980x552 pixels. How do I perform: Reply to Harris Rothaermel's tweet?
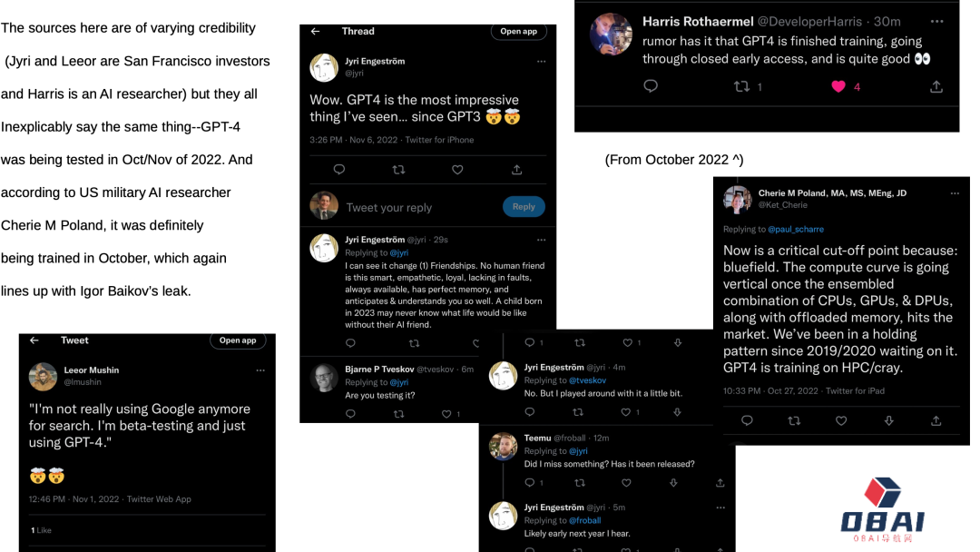click(x=650, y=86)
